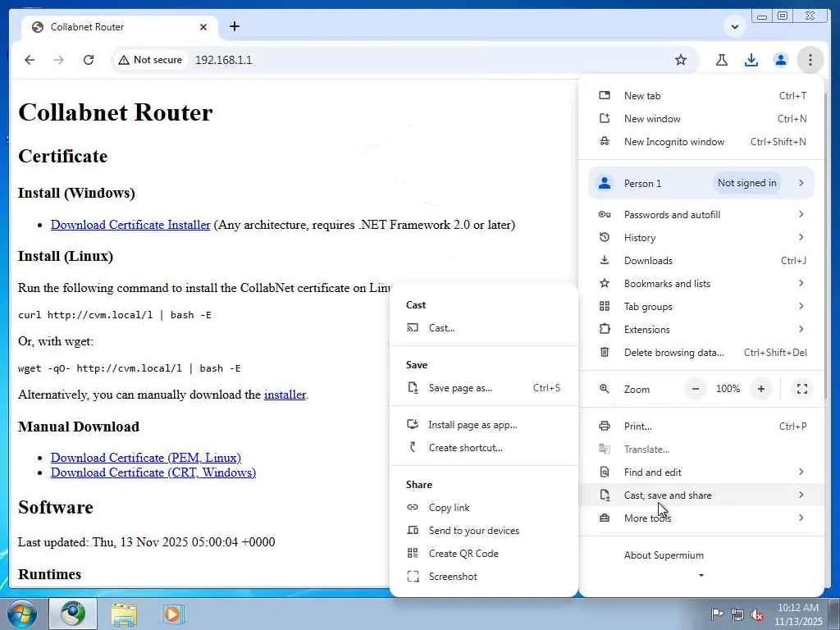Screen dimensions: 840x630
Task: Open a new tab with plus button
Action: [234, 27]
